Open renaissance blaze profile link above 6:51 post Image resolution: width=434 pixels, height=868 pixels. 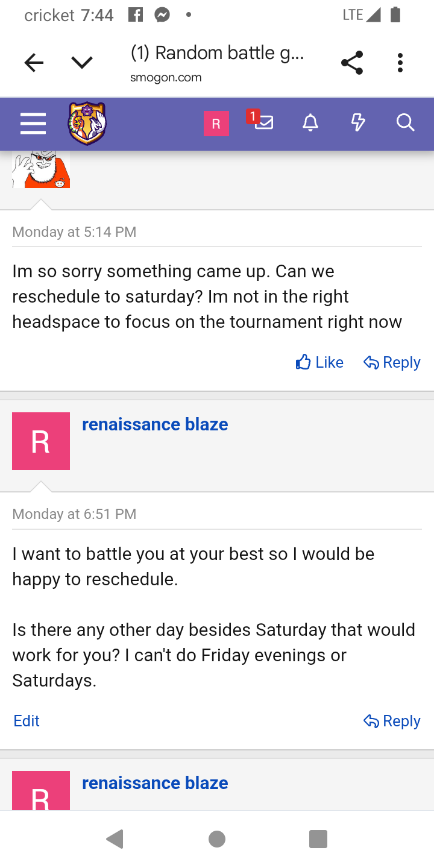tap(155, 424)
